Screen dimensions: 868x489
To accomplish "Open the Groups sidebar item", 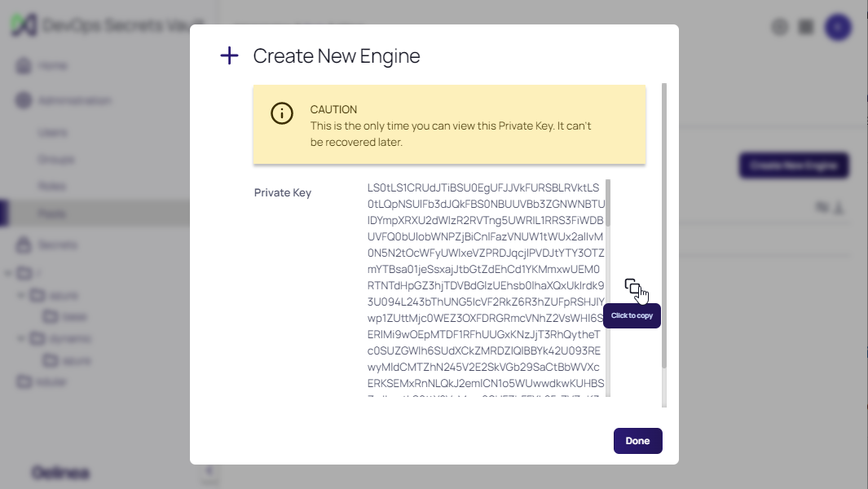I will click(55, 159).
